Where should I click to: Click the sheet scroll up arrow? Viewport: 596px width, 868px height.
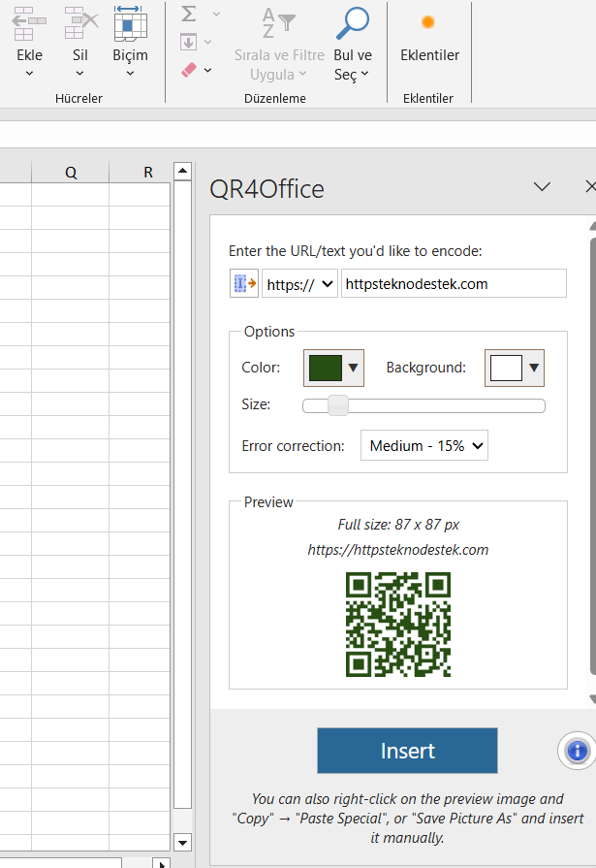point(182,171)
